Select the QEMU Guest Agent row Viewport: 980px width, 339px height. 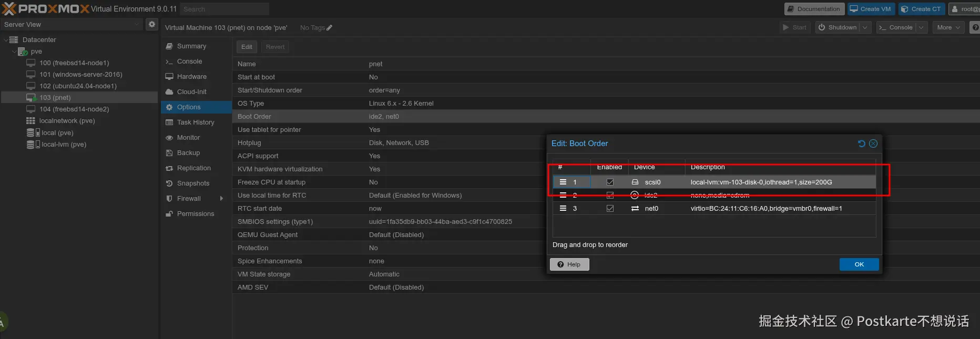click(x=389, y=235)
